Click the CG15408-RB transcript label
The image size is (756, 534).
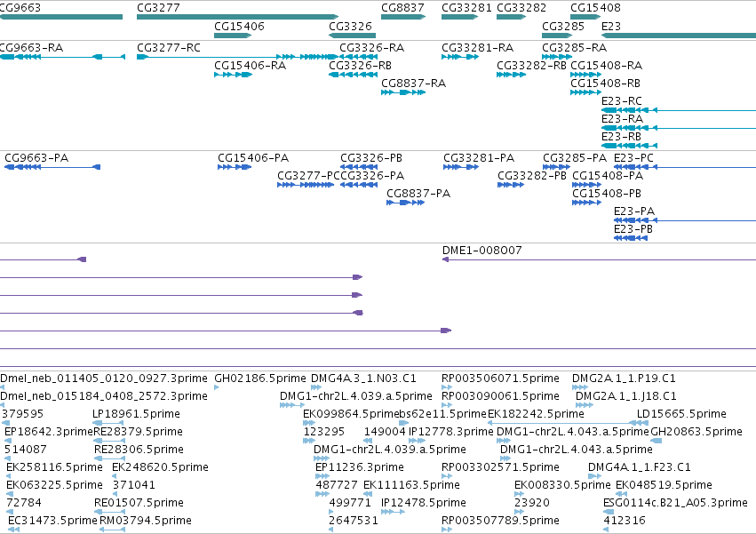tap(606, 84)
